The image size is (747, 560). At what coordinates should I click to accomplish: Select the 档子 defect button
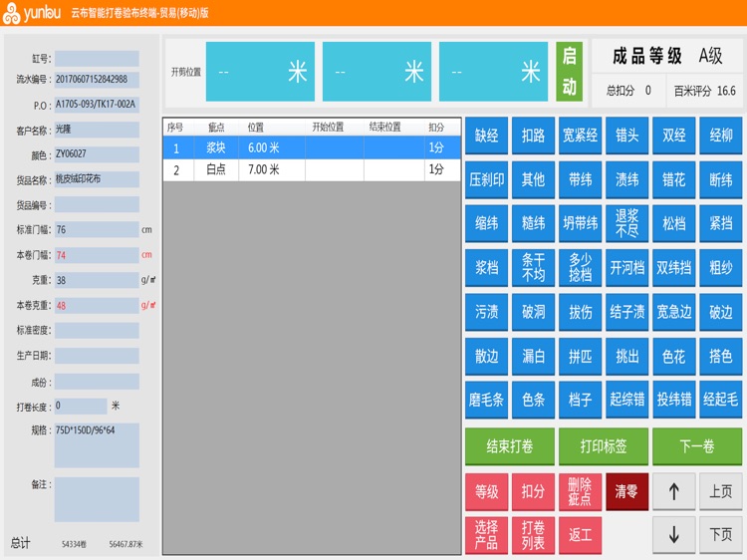[x=580, y=400]
